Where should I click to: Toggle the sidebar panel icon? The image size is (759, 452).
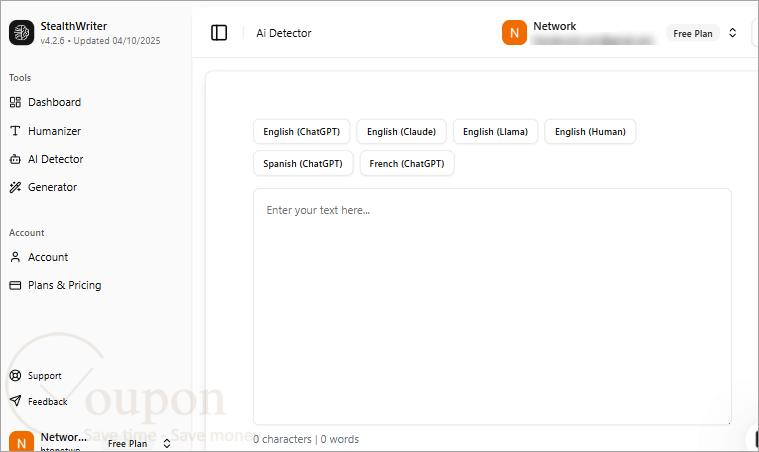coord(219,33)
